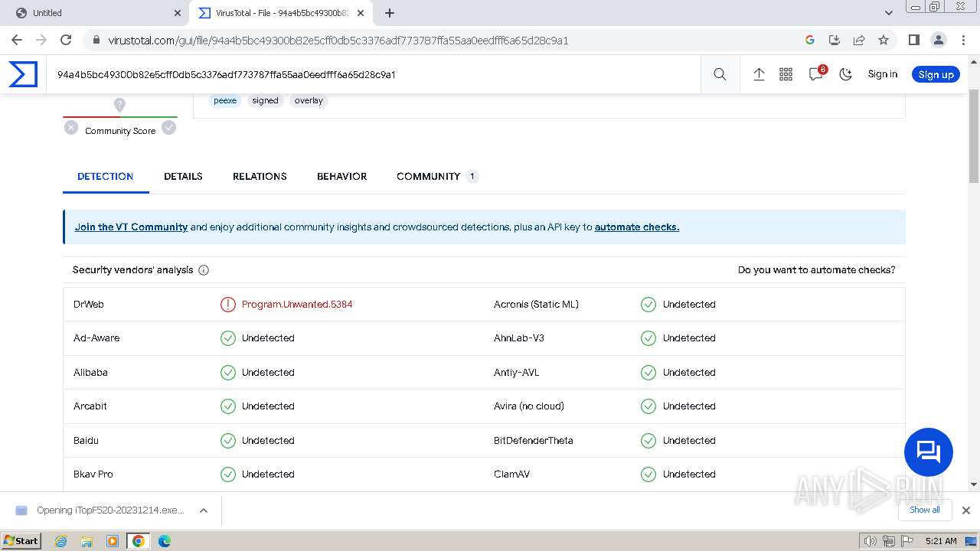Click info icon beside Security vendors' analysis
This screenshot has height=551, width=980.
(204, 270)
